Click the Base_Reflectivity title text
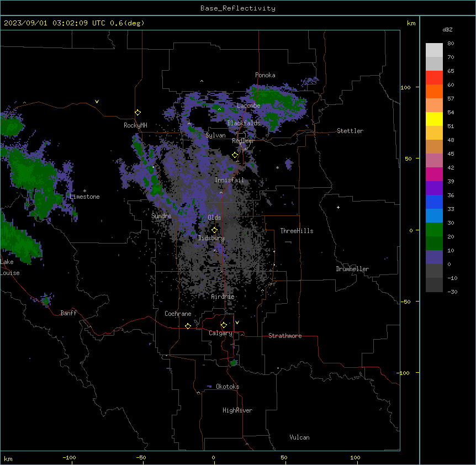The height and width of the screenshot is (465, 476). (x=238, y=8)
